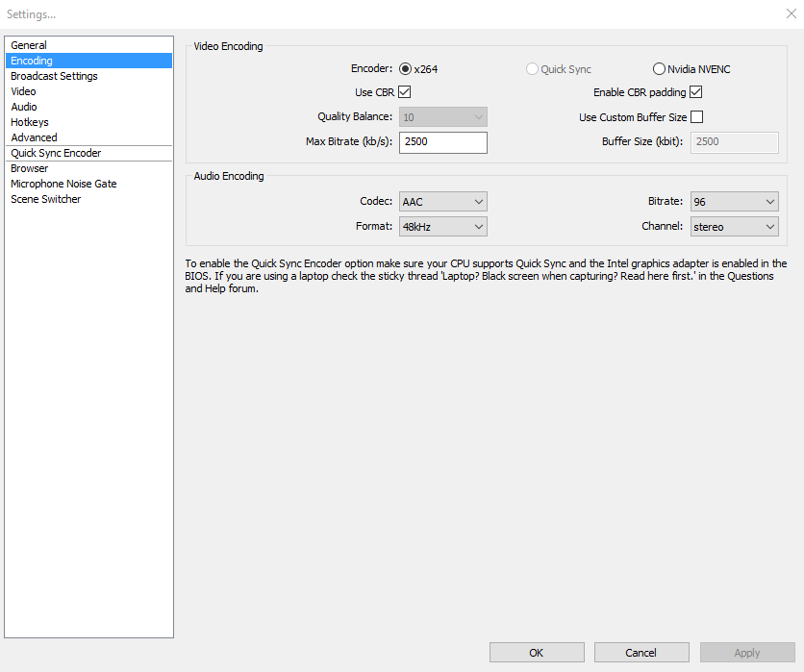Open the General settings category
Viewport: 804px width, 672px height.
(88, 45)
